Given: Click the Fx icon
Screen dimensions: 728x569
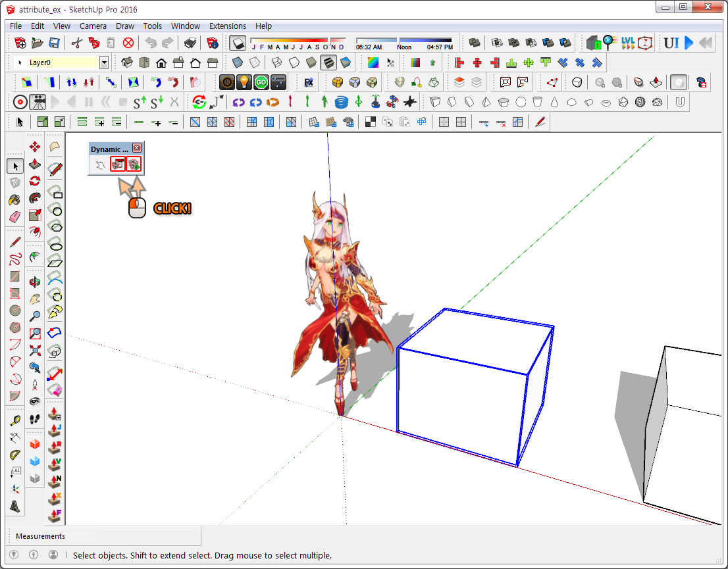Looking at the screenshot, I should (x=309, y=83).
